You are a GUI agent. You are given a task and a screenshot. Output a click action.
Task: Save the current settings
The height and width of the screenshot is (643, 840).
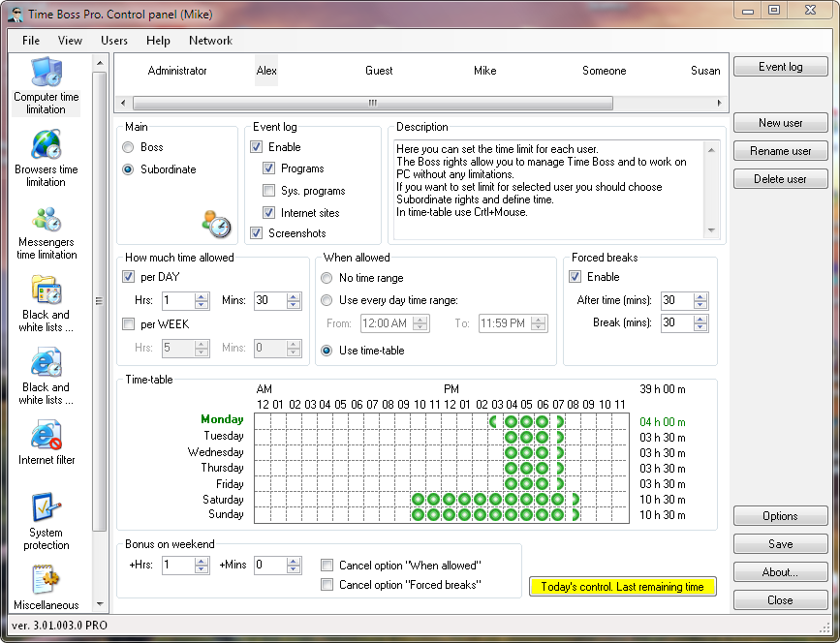[781, 544]
